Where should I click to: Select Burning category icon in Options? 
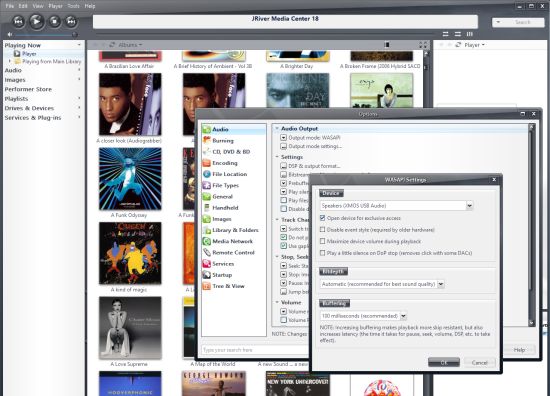[x=207, y=141]
